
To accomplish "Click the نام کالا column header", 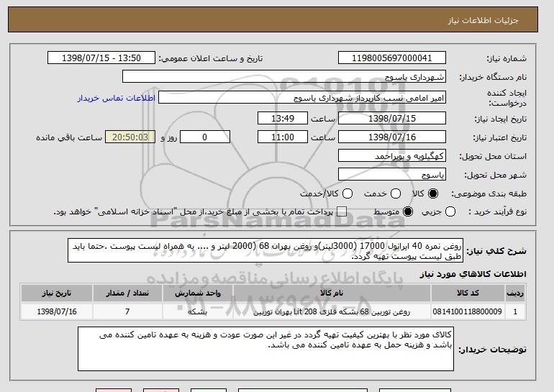I will 332,293.
